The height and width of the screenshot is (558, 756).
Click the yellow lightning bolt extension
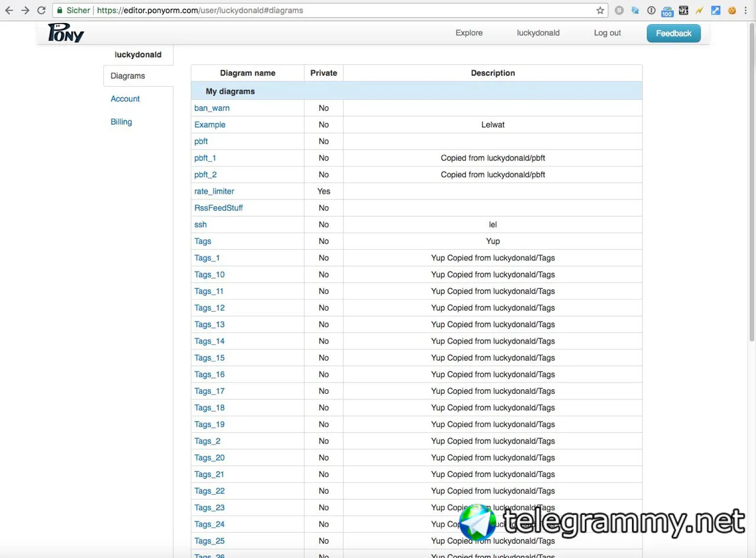pos(699,10)
